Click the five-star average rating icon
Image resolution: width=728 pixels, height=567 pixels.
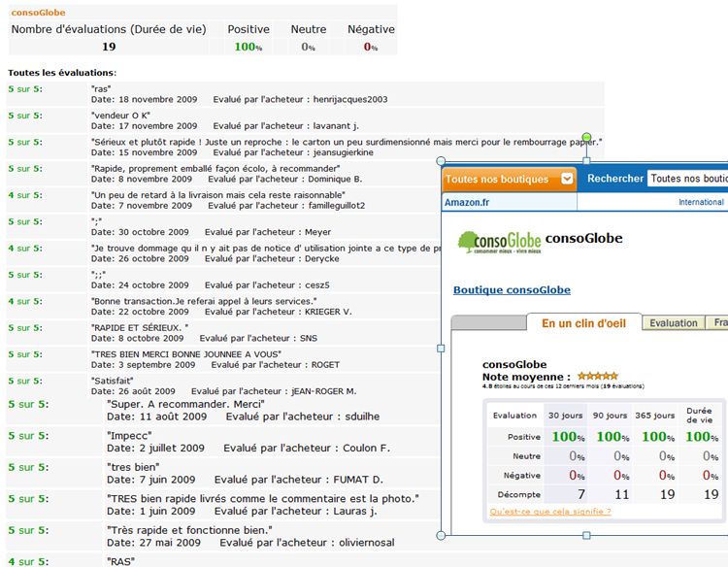click(598, 376)
